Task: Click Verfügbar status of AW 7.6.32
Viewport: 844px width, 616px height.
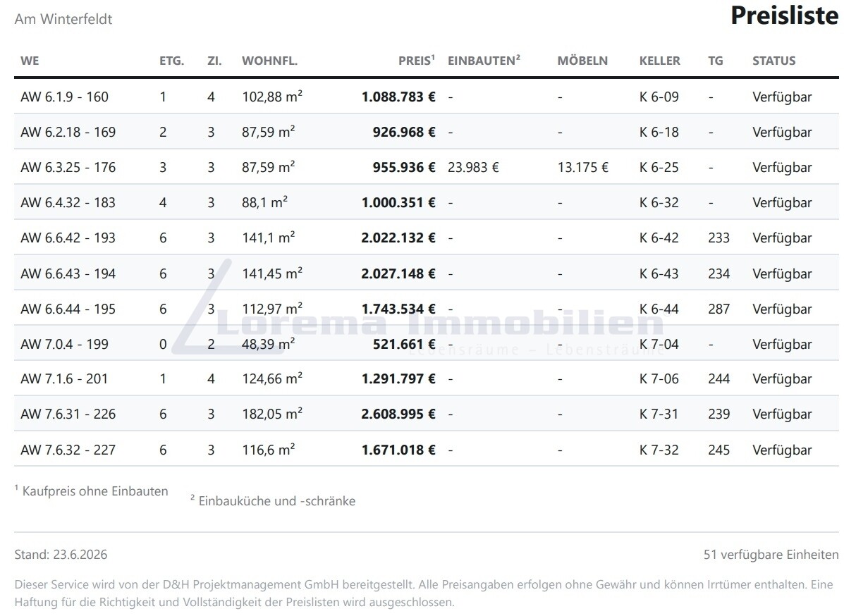Action: tap(782, 450)
